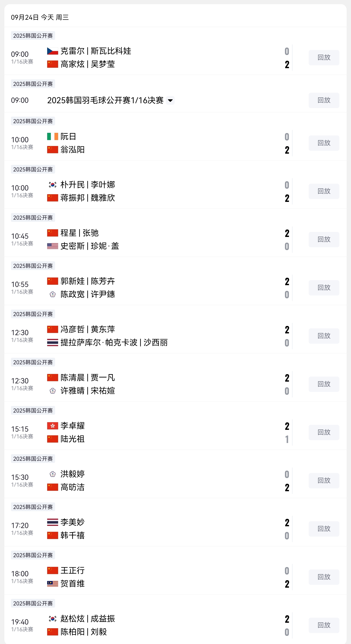This screenshot has height=644, width=351.
Task: Watch replay of 李卓耀 vs 陆光祖
Action: tap(324, 432)
